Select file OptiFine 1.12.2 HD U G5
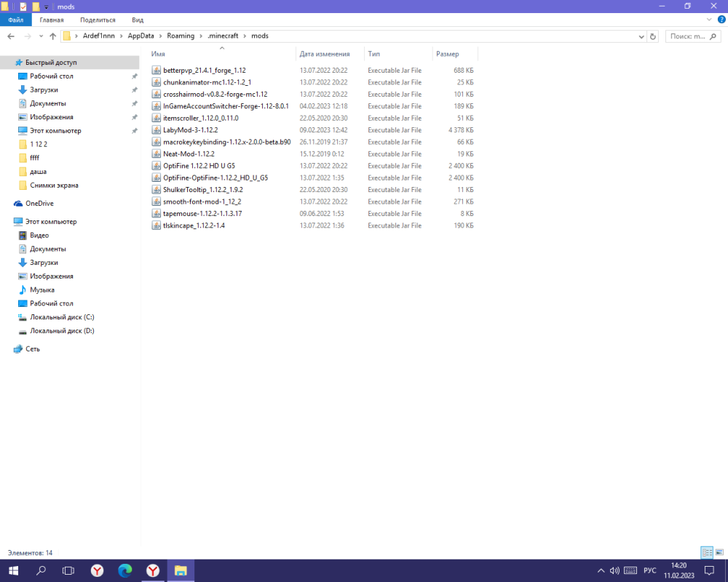The width and height of the screenshot is (728, 582). (199, 166)
